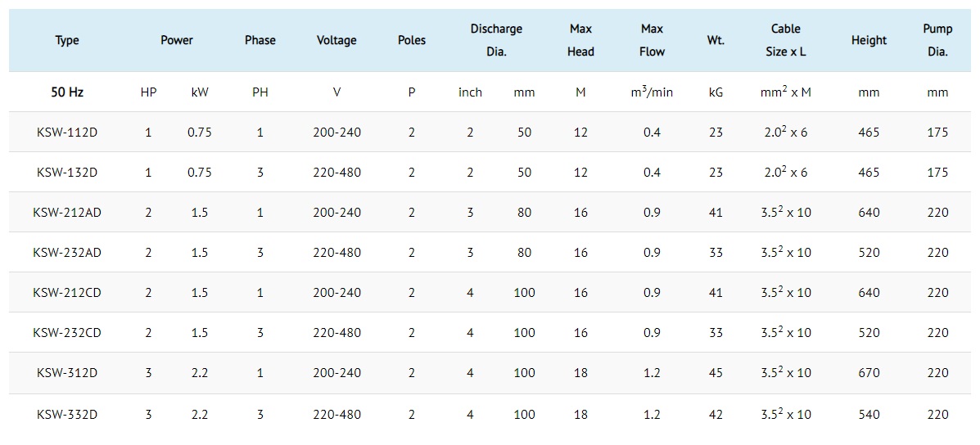This screenshot has height=445, width=980.
Task: Select the KSW-112D model cell
Action: (x=67, y=133)
